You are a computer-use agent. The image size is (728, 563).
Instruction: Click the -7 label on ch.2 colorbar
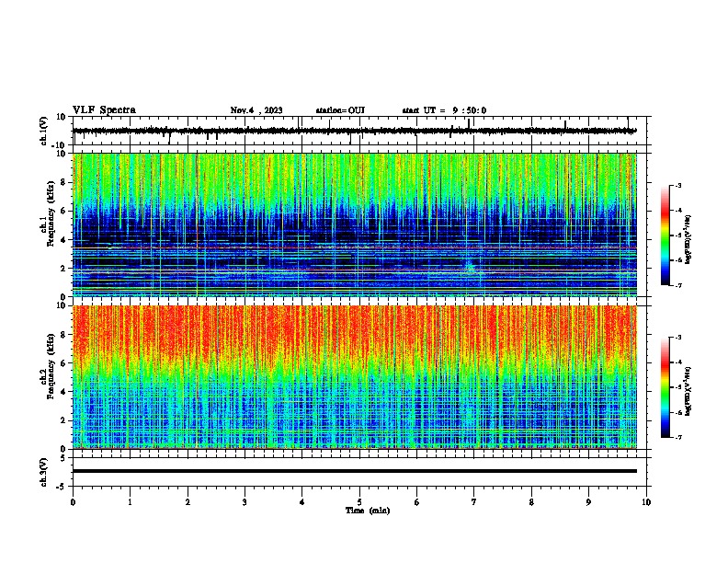point(677,438)
